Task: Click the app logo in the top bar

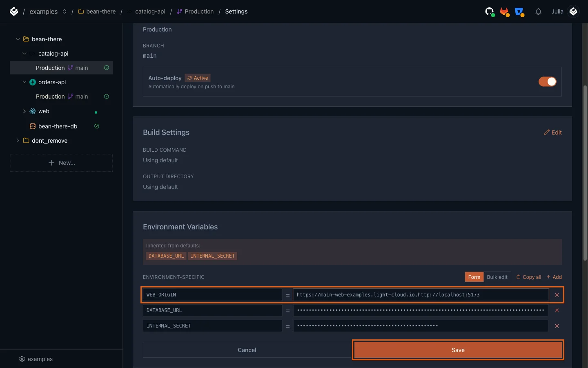Action: (14, 11)
